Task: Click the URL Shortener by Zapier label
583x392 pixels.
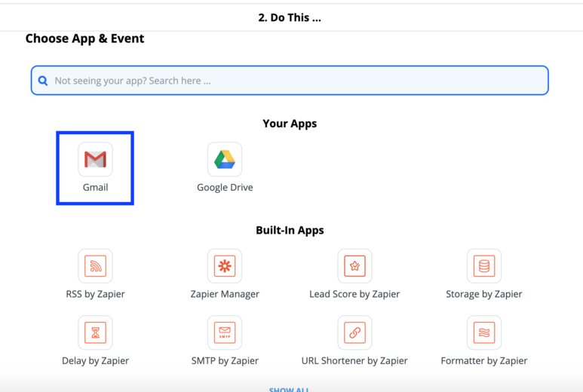Action: [354, 360]
